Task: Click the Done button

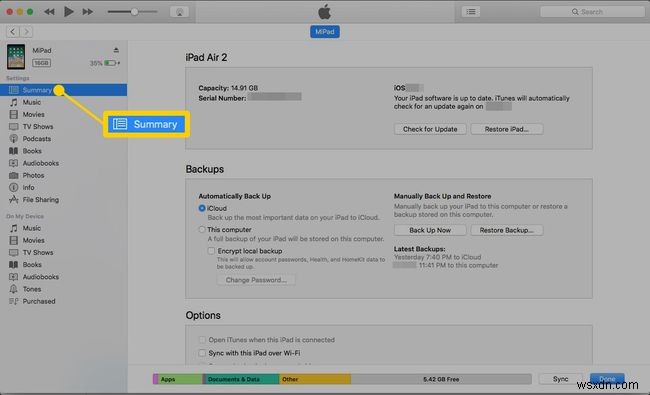Action: click(607, 379)
